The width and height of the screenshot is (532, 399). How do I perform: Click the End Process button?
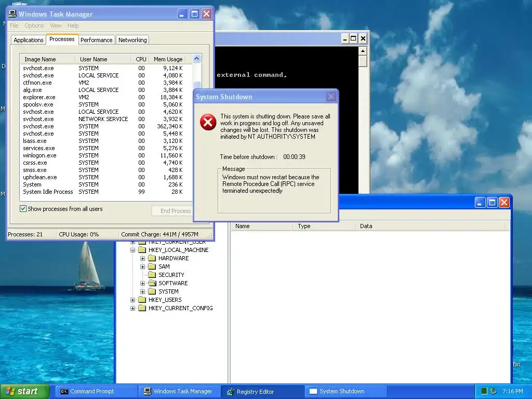172,211
